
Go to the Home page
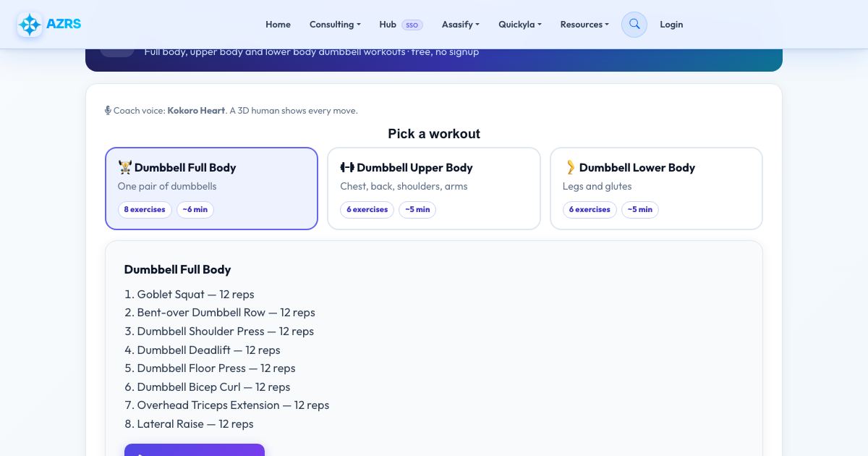[x=278, y=24]
